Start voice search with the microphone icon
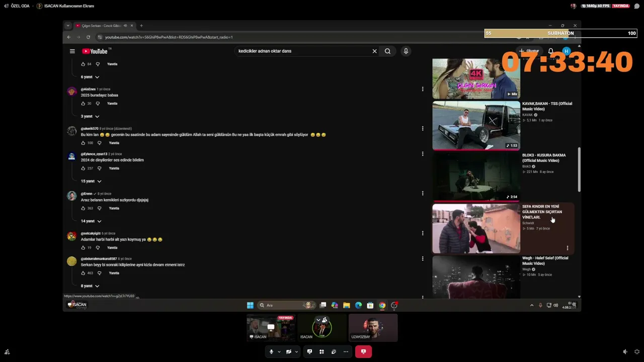The width and height of the screenshot is (644, 362). click(x=406, y=51)
